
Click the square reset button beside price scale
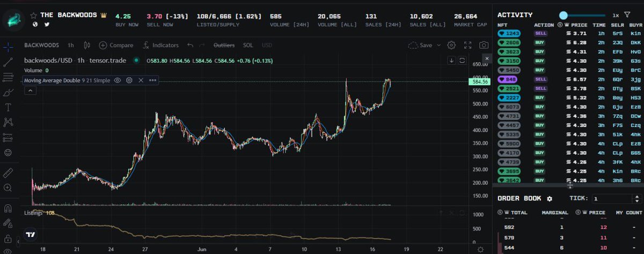[463, 61]
